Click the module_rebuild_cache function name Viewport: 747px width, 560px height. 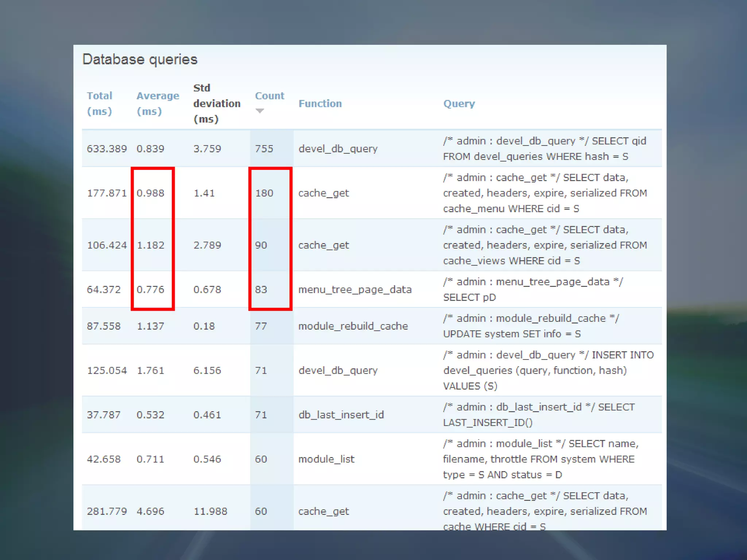pyautogui.click(x=353, y=326)
